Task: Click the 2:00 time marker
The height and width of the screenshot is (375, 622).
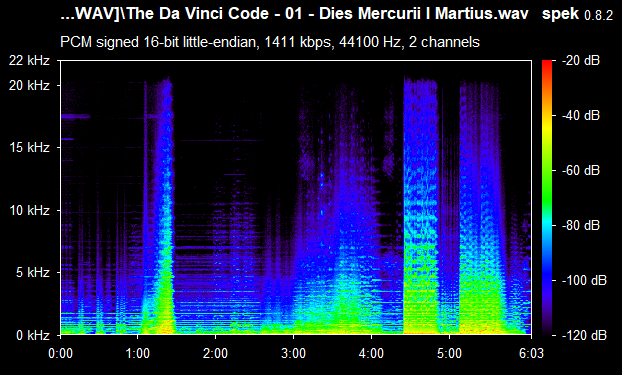Action: (x=215, y=353)
